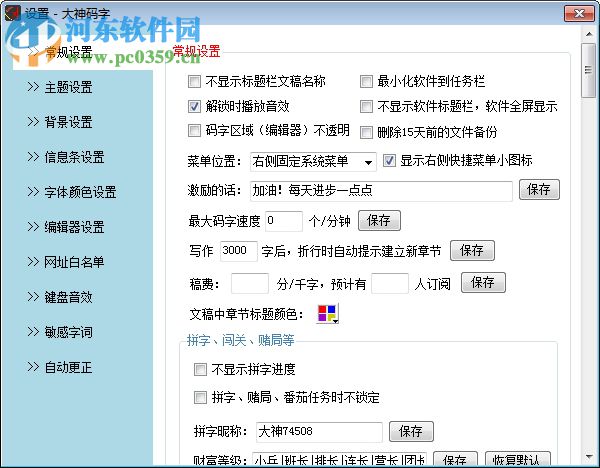This screenshot has width=600, height=468.
Task: Enable 删除15天前的文件备份 checkbox
Action: tap(366, 132)
